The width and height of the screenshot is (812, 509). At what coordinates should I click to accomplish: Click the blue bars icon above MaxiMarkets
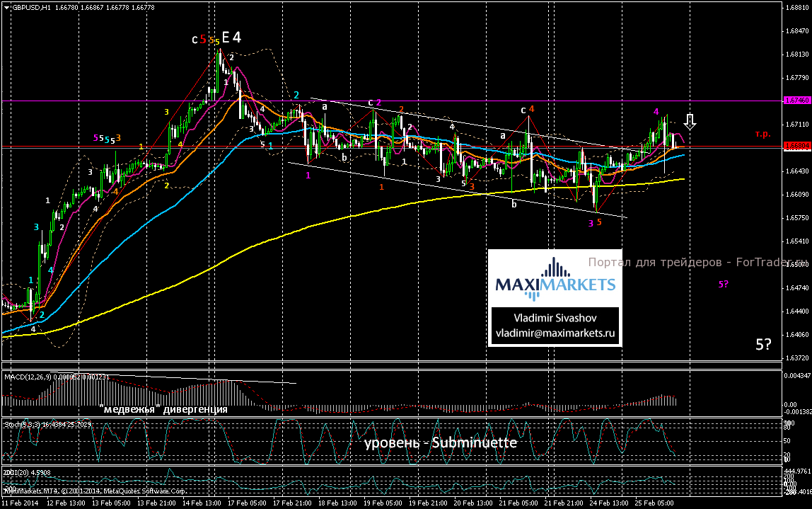pos(556,268)
